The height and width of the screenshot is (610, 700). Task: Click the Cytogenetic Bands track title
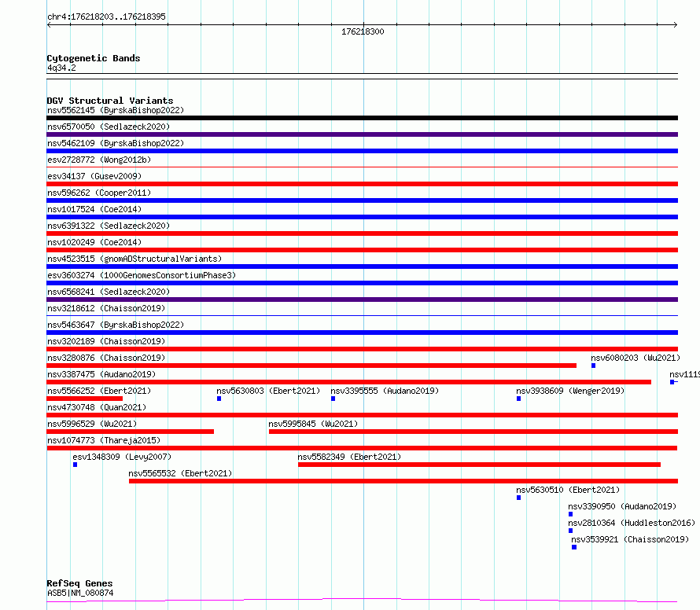pos(94,58)
